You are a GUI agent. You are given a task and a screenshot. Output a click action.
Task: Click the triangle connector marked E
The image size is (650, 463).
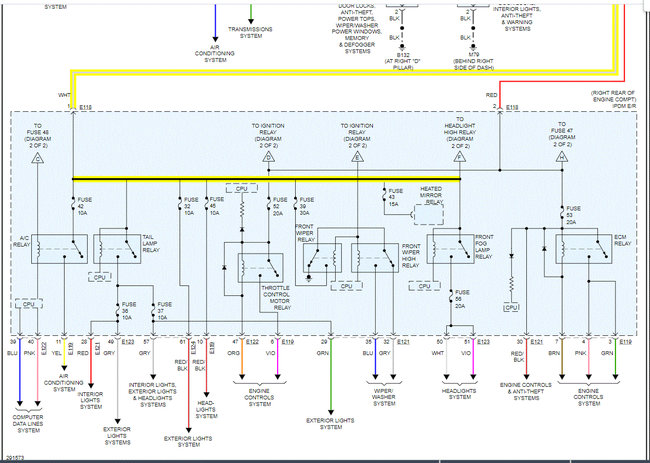coord(357,157)
